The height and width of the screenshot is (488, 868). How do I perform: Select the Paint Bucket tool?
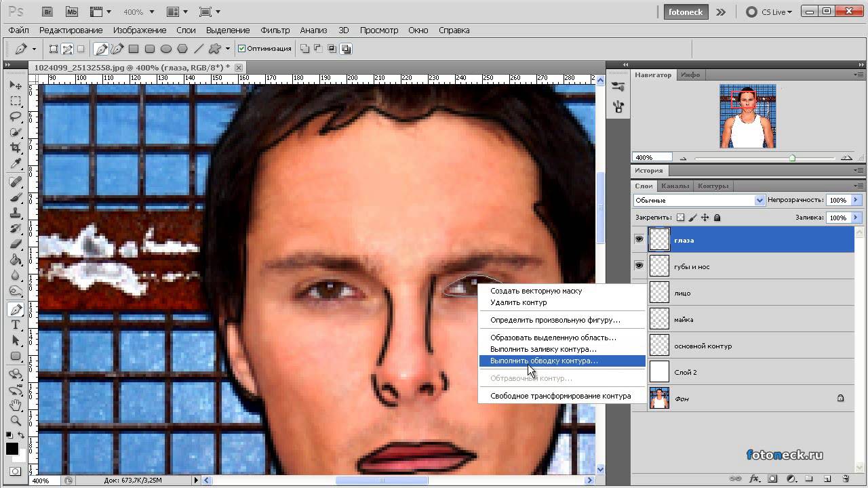coord(15,260)
